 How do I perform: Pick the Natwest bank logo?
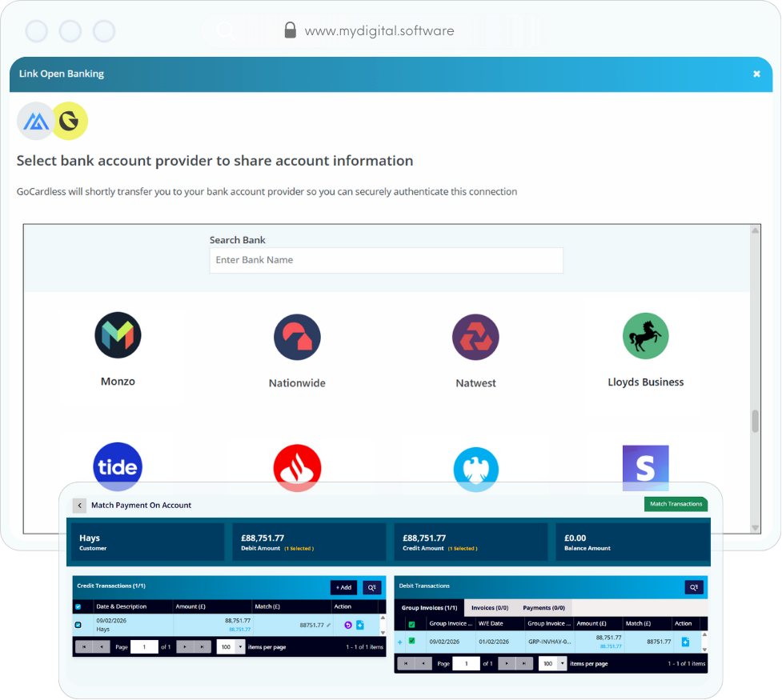pyautogui.click(x=475, y=337)
